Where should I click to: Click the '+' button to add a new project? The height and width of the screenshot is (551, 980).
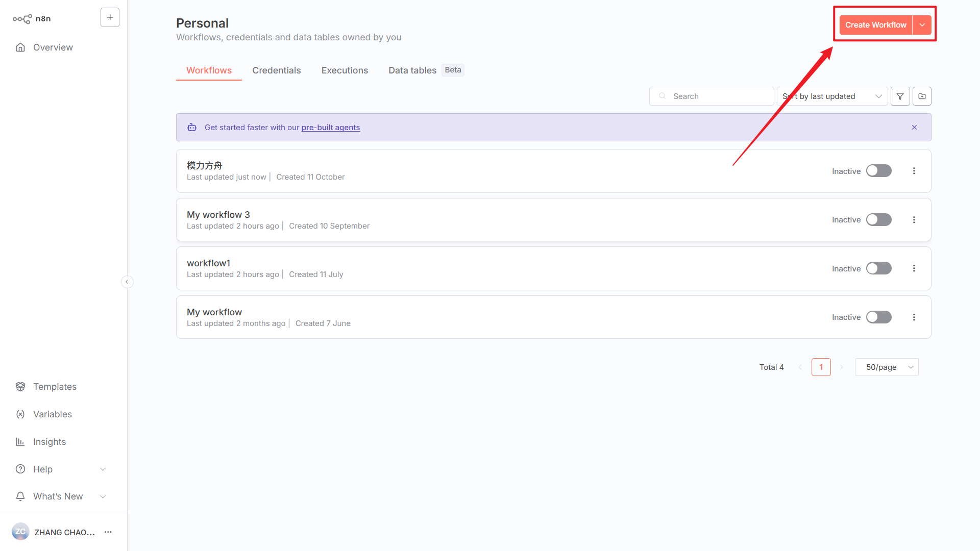(x=110, y=17)
